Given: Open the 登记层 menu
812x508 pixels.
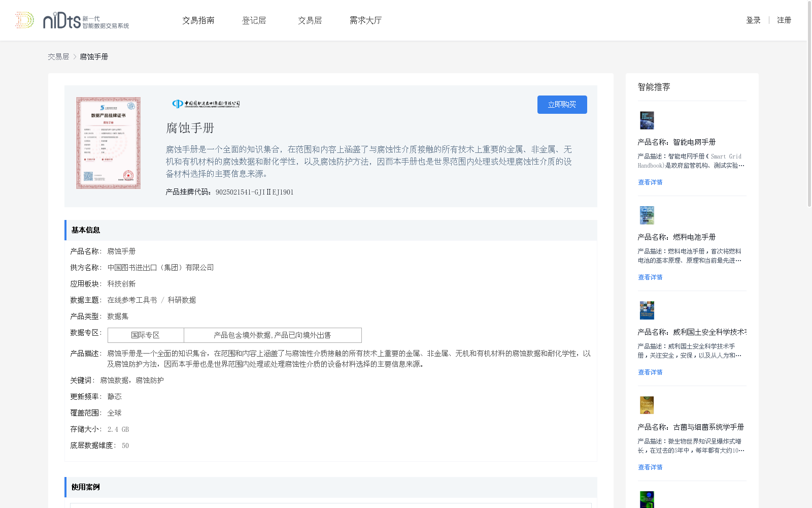Looking at the screenshot, I should tap(254, 20).
